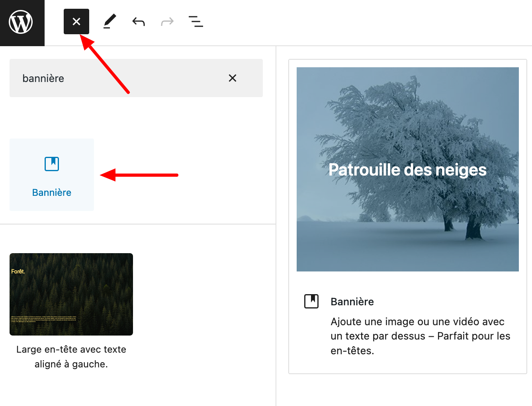This screenshot has height=406, width=532.
Task: Clear the bannière search query
Action: [233, 78]
